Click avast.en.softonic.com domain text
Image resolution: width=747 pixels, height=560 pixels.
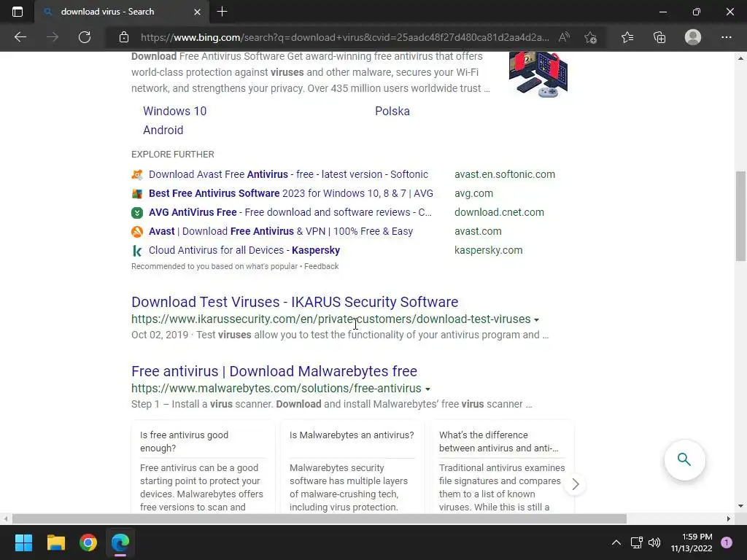[505, 174]
